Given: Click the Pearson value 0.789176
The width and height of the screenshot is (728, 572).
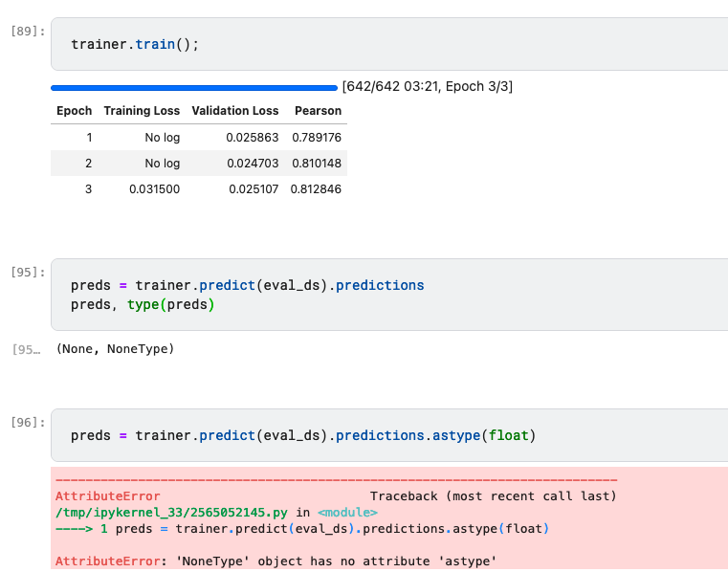Looking at the screenshot, I should coord(317,138).
